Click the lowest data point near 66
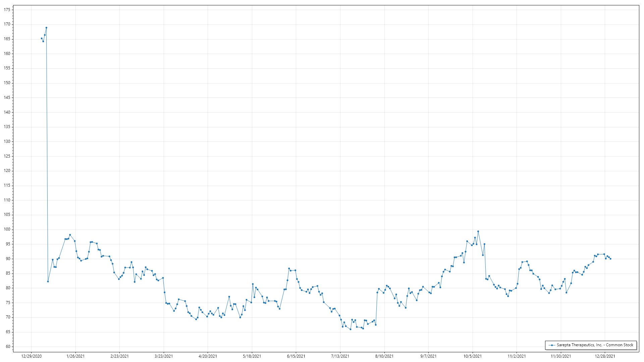This screenshot has width=644, height=362. pos(351,329)
